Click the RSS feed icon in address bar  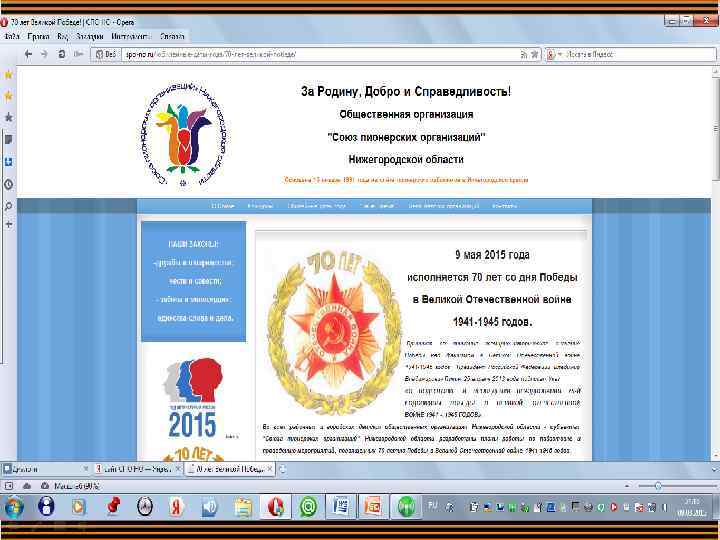coord(524,54)
